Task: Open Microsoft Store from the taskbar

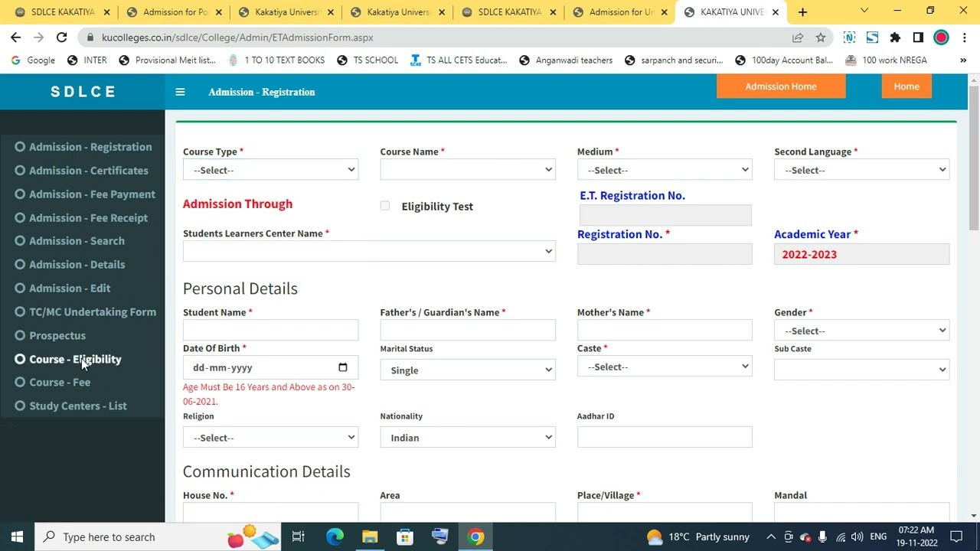Action: pyautogui.click(x=405, y=536)
